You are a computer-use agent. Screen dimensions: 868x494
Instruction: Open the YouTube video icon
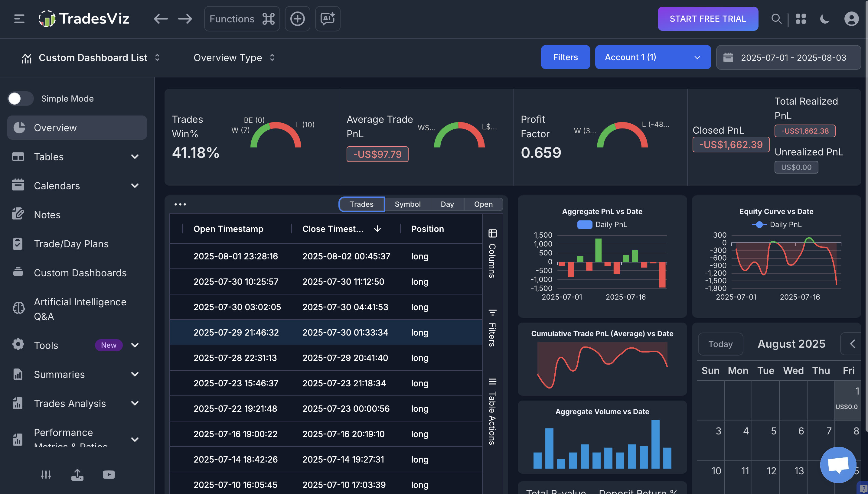(x=109, y=474)
